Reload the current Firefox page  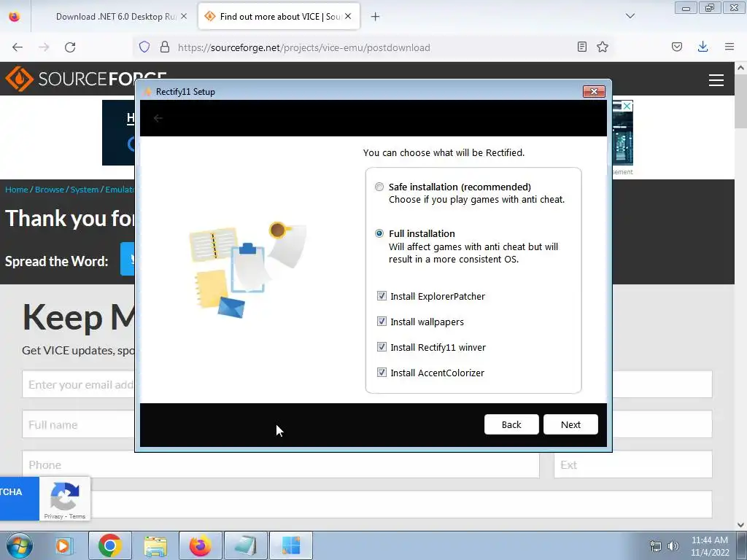click(70, 47)
